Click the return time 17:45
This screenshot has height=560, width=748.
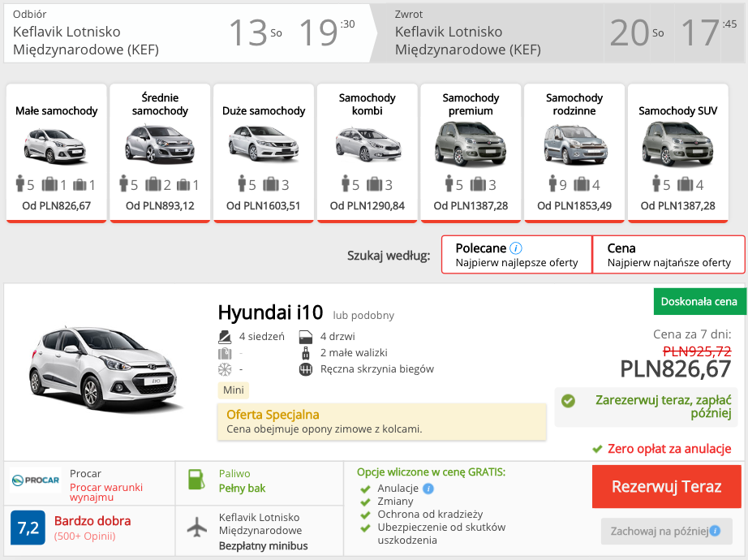pyautogui.click(x=709, y=33)
